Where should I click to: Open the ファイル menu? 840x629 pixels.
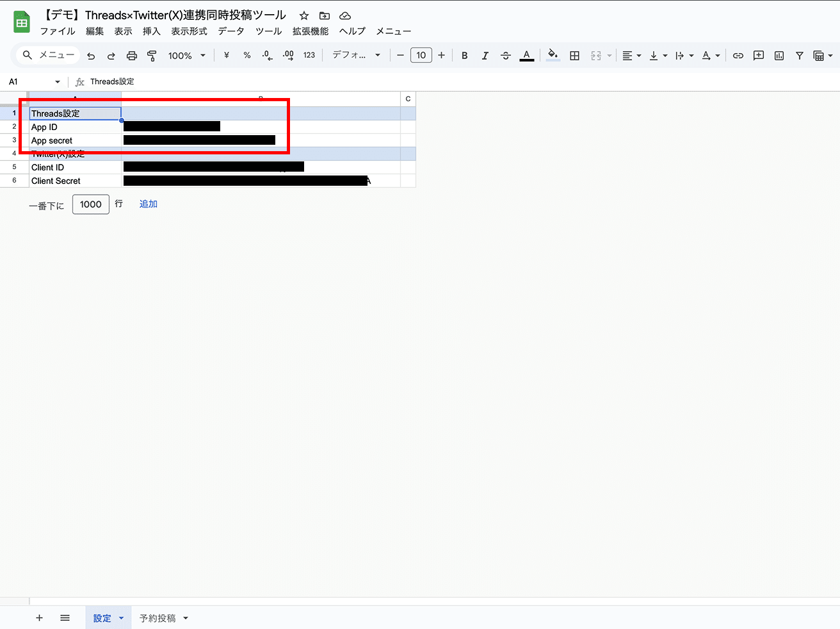point(58,31)
